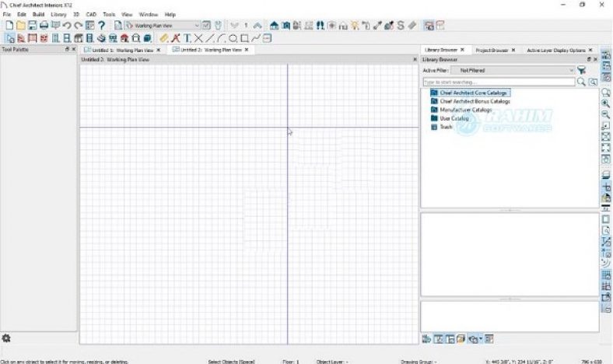The width and height of the screenshot is (613, 364).
Task: Switch to Active Layer Display Options tab
Action: click(x=556, y=50)
